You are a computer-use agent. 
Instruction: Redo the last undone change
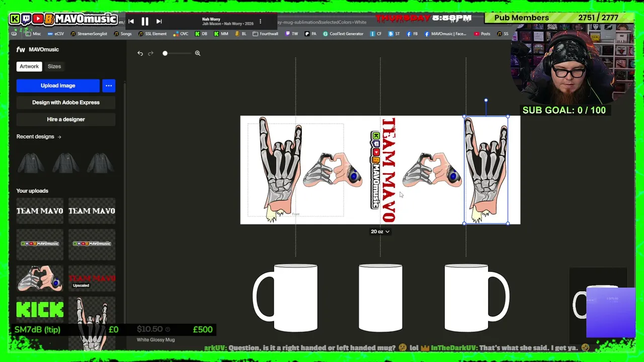(x=150, y=53)
